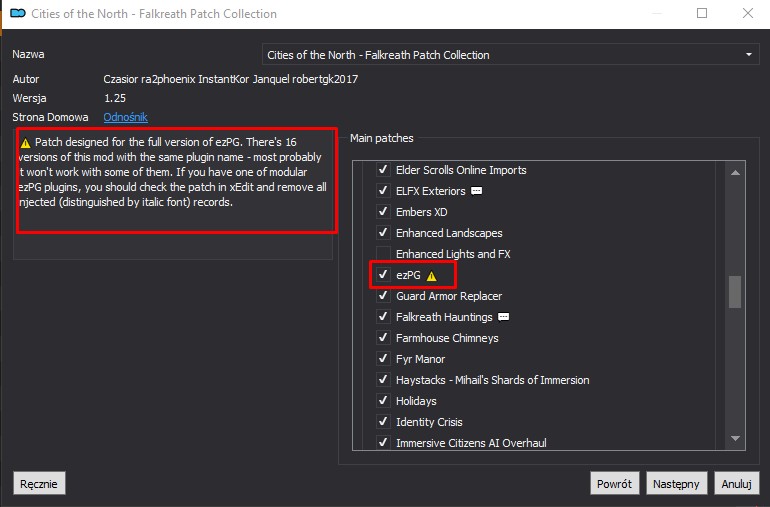The width and height of the screenshot is (770, 507).
Task: Click the Fyr Manor label text
Action: pos(420,359)
